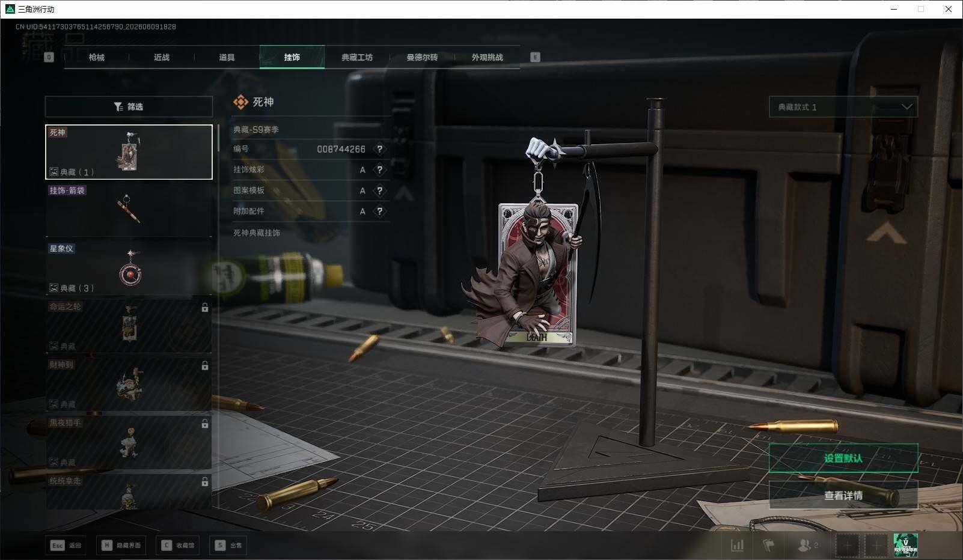Click the 附加配件 label

[249, 211]
